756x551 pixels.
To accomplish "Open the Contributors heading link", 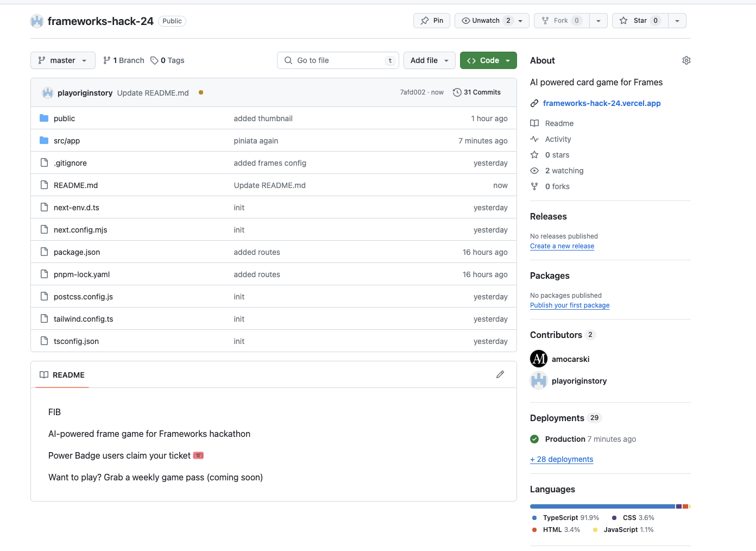I will [563, 335].
